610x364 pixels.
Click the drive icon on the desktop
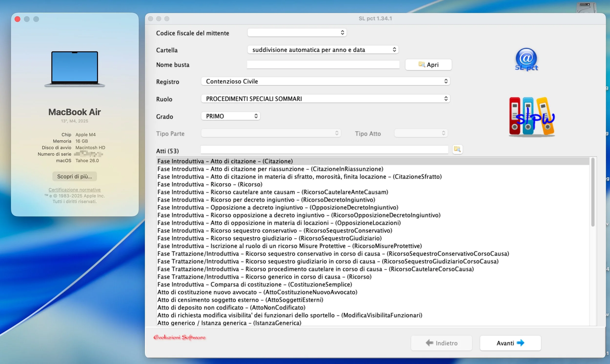587,7
